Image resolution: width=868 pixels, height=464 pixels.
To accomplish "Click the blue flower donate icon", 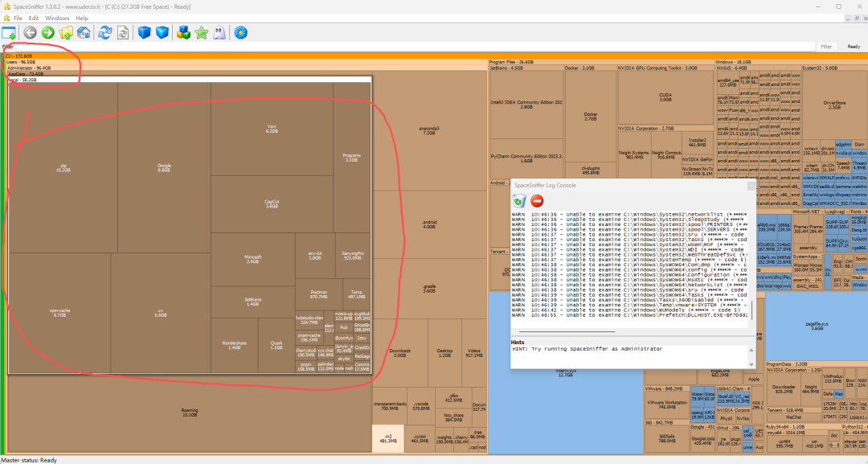I will (x=240, y=33).
